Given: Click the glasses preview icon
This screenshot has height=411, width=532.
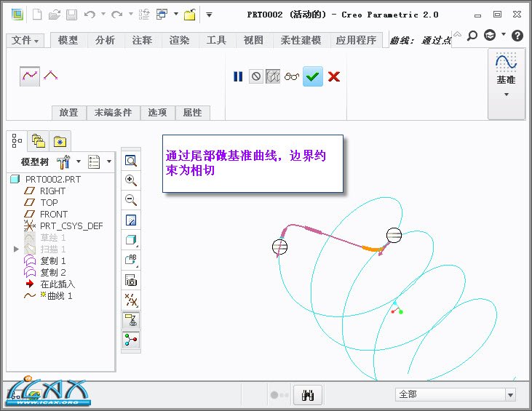Looking at the screenshot, I should (x=293, y=76).
